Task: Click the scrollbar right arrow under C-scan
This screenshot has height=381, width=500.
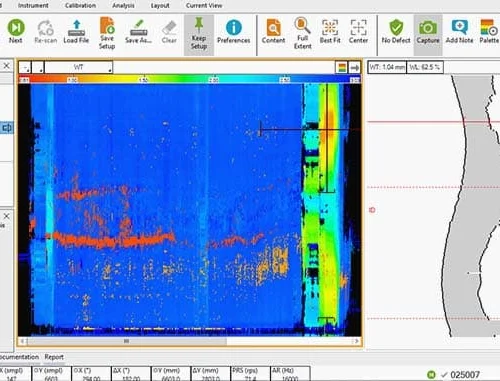Action: pyautogui.click(x=356, y=341)
